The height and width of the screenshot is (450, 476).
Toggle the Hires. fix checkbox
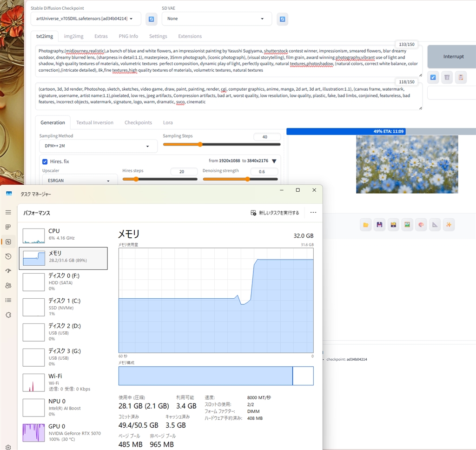(45, 161)
